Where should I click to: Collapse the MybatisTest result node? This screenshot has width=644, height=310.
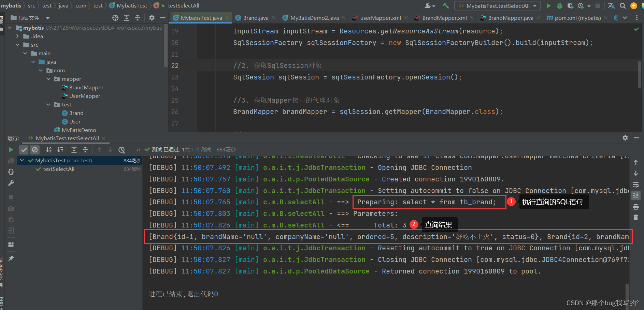22,160
